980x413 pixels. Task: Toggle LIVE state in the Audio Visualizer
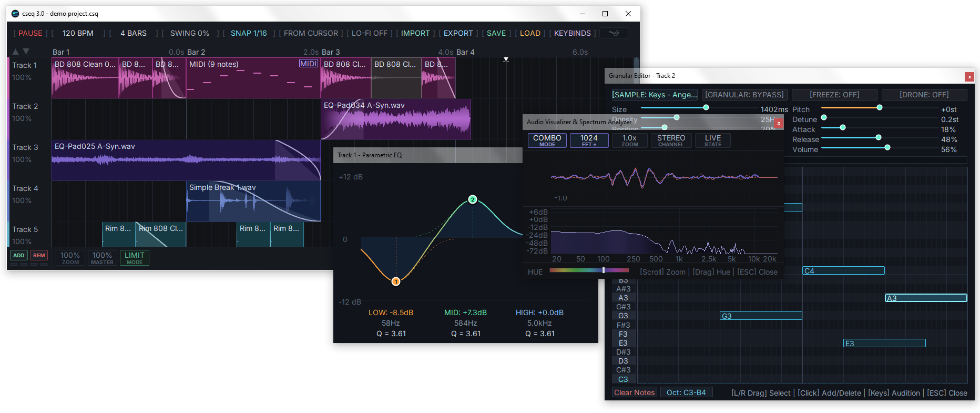713,140
